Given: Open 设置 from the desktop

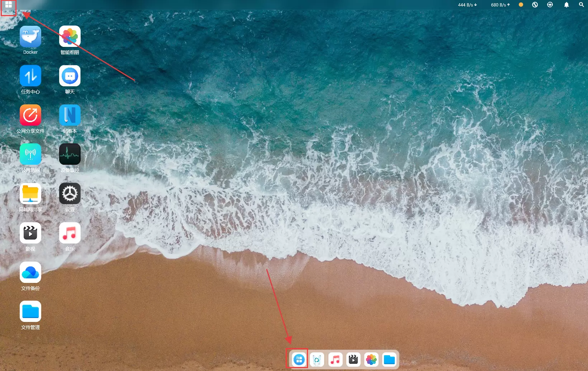Looking at the screenshot, I should click(70, 194).
